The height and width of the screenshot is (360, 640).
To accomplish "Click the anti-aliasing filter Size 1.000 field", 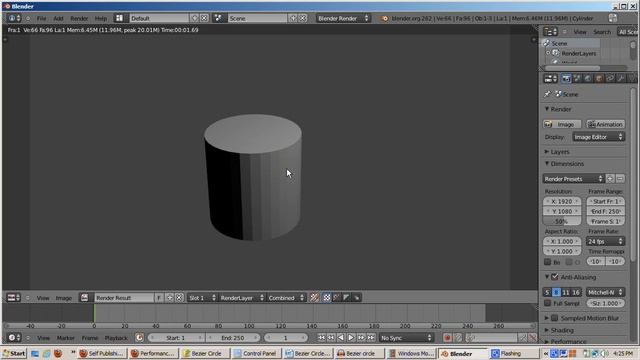I will point(605,303).
